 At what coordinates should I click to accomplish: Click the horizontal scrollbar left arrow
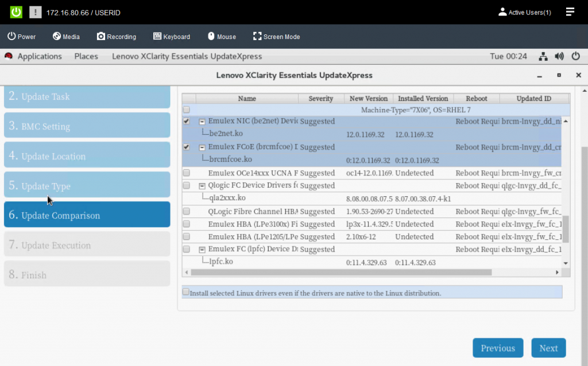(187, 272)
